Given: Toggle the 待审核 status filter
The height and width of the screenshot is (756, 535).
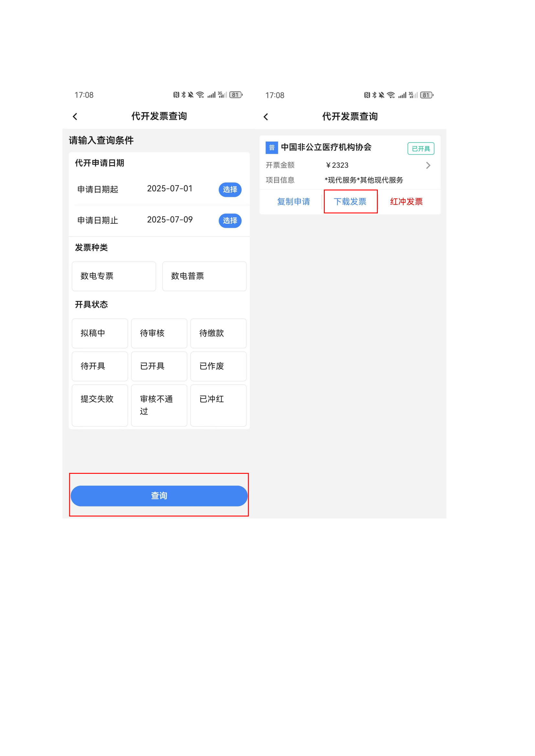Looking at the screenshot, I should tap(159, 333).
